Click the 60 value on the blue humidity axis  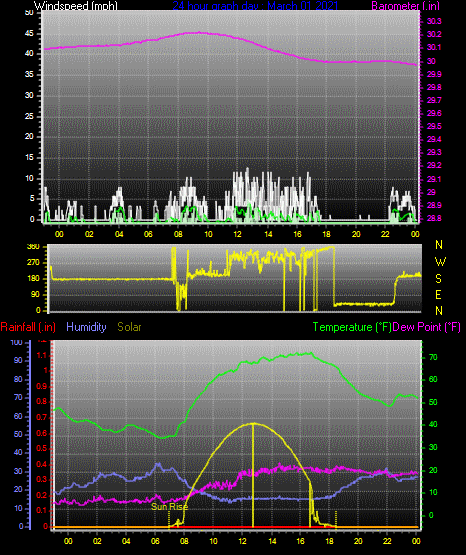pyautogui.click(x=18, y=416)
